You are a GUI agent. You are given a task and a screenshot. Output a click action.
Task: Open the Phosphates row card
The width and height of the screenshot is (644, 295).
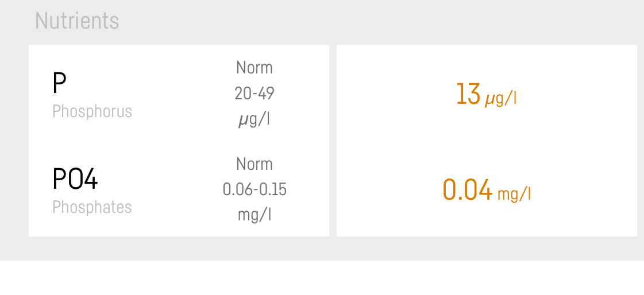[179, 189]
